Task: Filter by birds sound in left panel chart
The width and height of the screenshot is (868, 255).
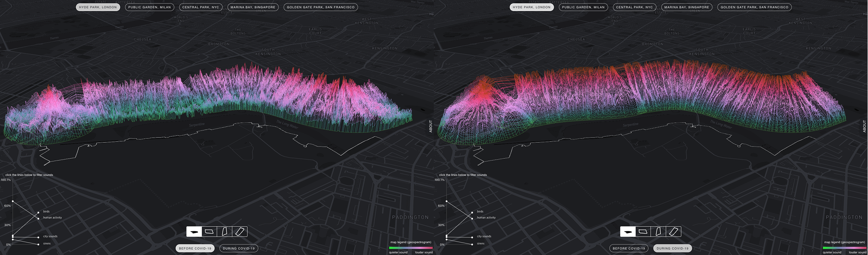Action: coord(46,212)
